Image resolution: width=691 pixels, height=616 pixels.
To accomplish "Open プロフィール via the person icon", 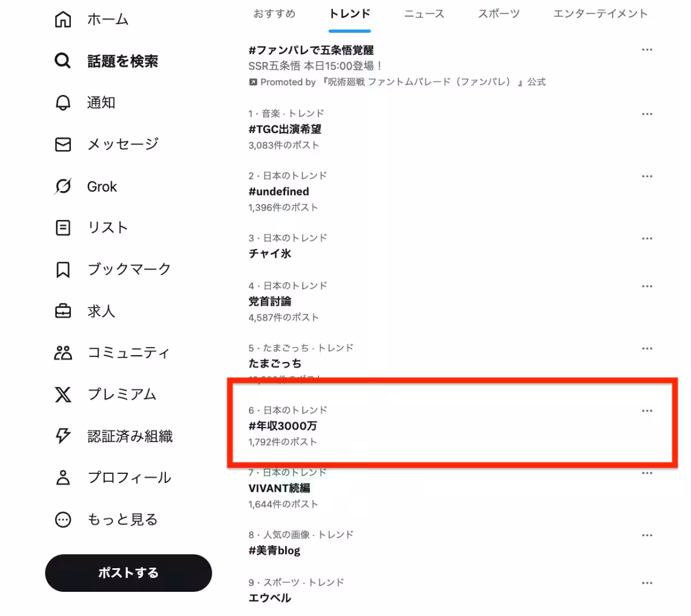I will 62,477.
